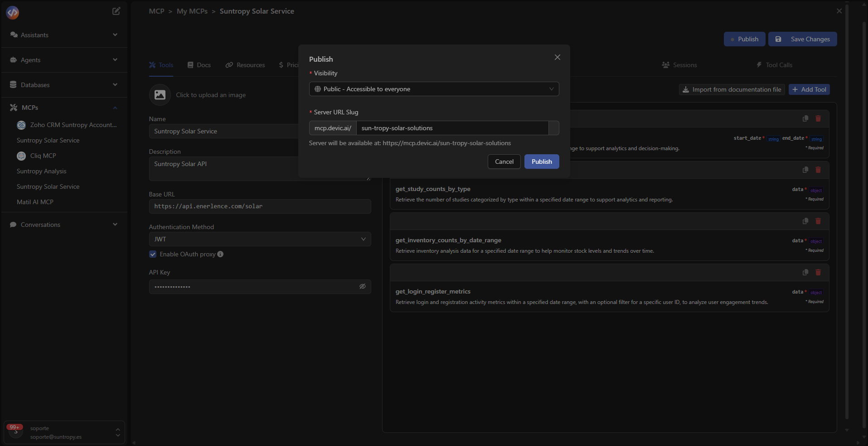Duplicate get_study_counts_by_type tool
The width and height of the screenshot is (868, 446).
point(805,170)
